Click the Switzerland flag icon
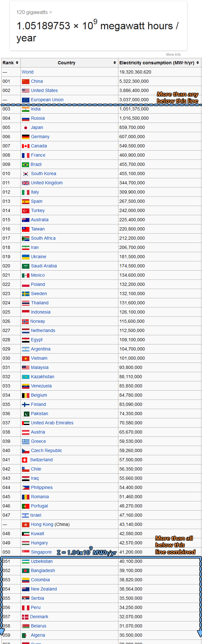202x644 pixels. coord(25,460)
